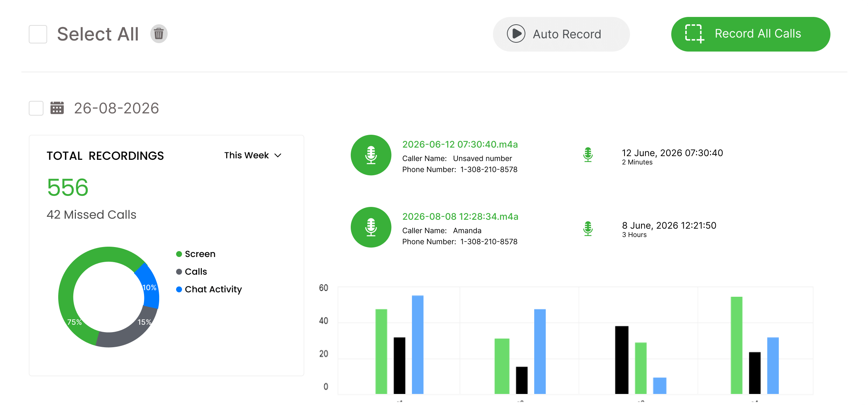Open recording 2026-08-08 12:28:34.m4a
This screenshot has height=405, width=868.
pos(460,216)
